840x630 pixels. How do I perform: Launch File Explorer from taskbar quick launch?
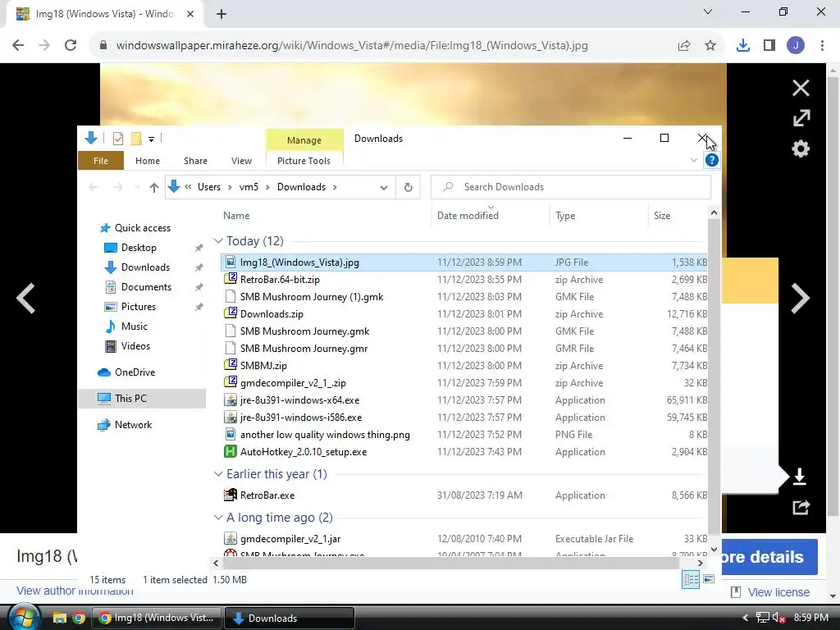click(x=59, y=618)
